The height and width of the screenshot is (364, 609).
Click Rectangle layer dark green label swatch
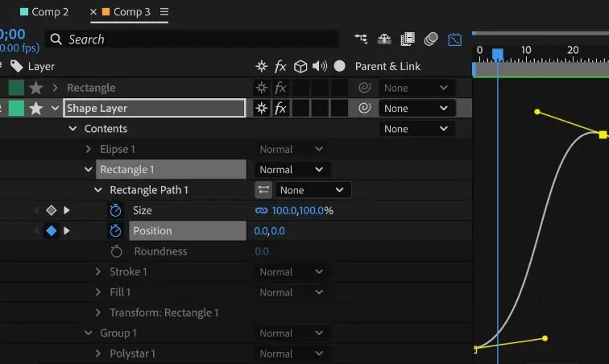pos(16,88)
